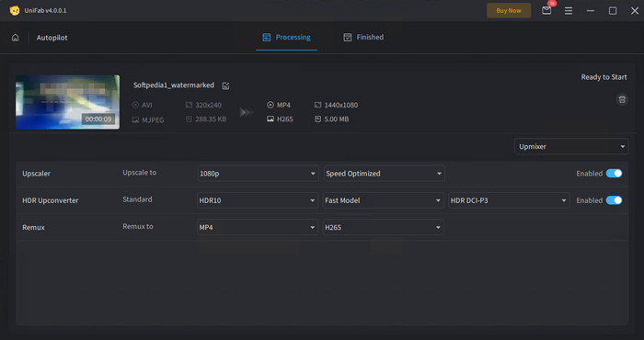
Task: Disable the Upscaler toggle
Action: 614,174
